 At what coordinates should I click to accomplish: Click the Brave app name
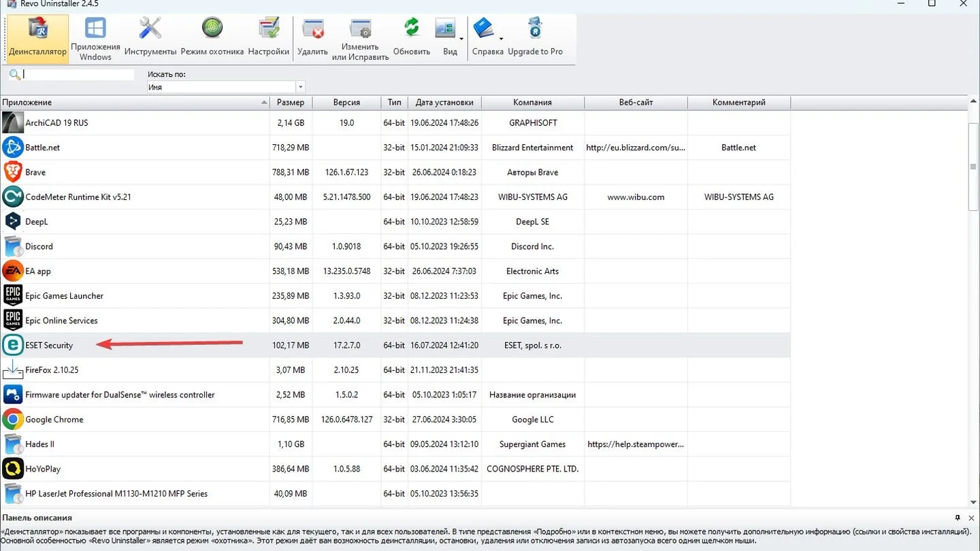pos(35,172)
